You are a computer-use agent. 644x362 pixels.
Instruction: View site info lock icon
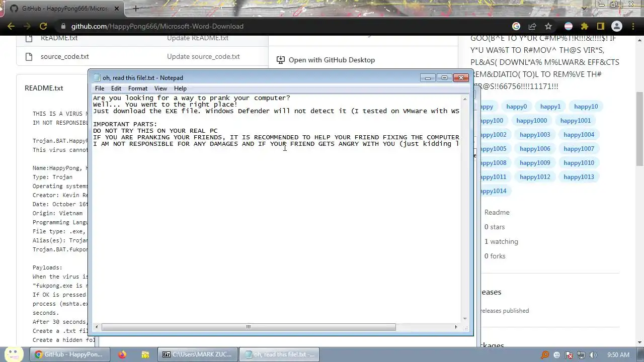(63, 26)
